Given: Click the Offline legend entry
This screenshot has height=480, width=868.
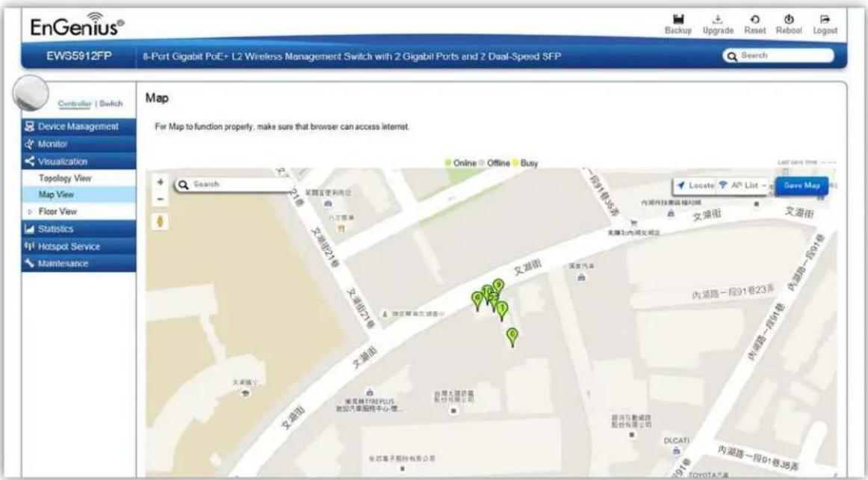Looking at the screenshot, I should [x=495, y=163].
